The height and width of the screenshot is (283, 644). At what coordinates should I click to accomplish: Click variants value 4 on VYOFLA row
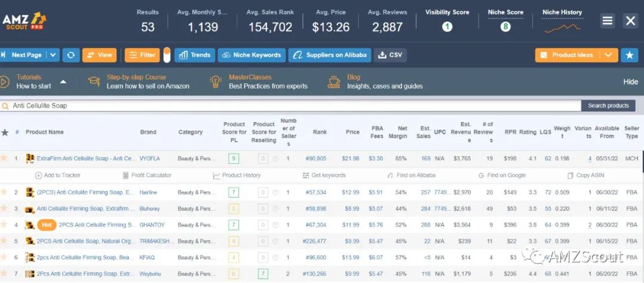[x=590, y=158]
